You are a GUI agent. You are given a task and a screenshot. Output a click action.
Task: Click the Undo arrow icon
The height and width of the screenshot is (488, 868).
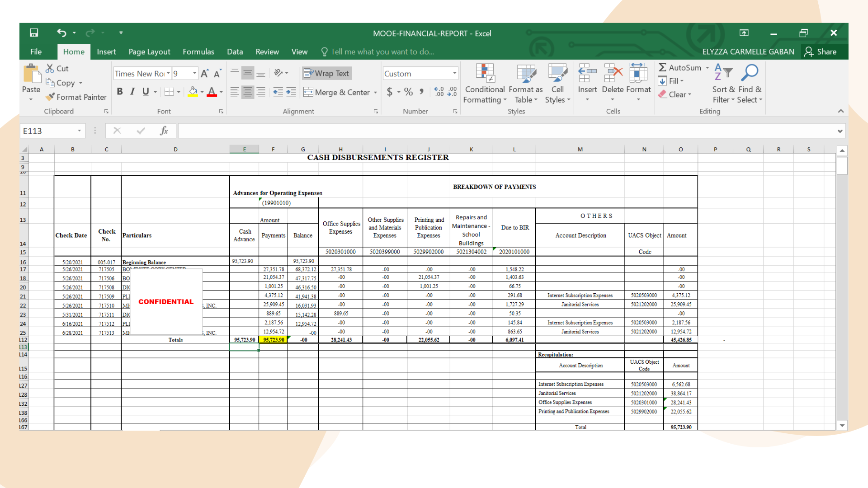pos(61,33)
